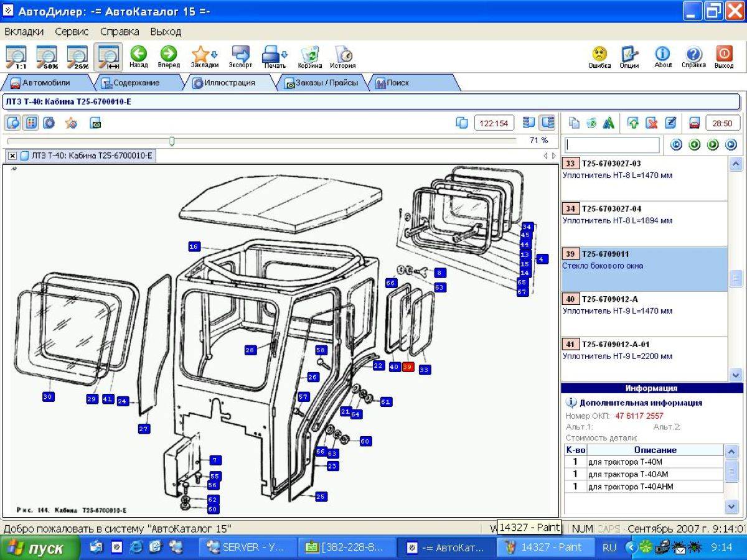Toggle the list-right panel layout button
Image resolution: width=747 pixels, height=560 pixels.
[547, 123]
